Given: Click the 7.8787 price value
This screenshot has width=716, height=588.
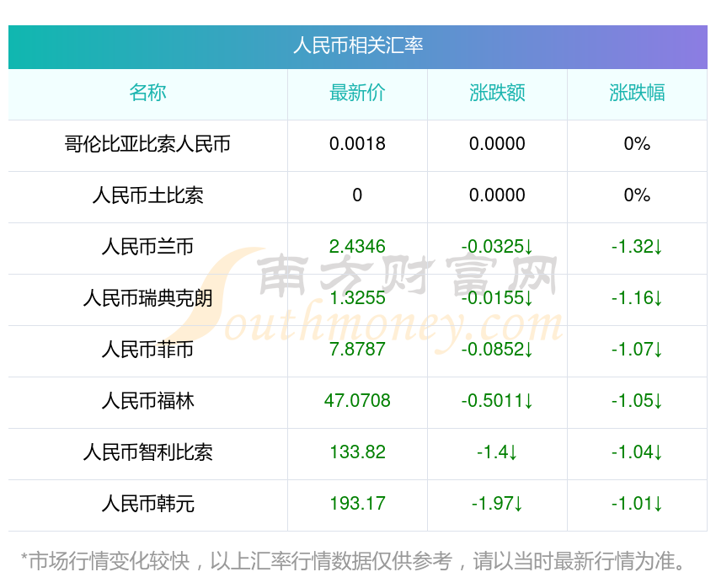Looking at the screenshot, I should (357, 350).
